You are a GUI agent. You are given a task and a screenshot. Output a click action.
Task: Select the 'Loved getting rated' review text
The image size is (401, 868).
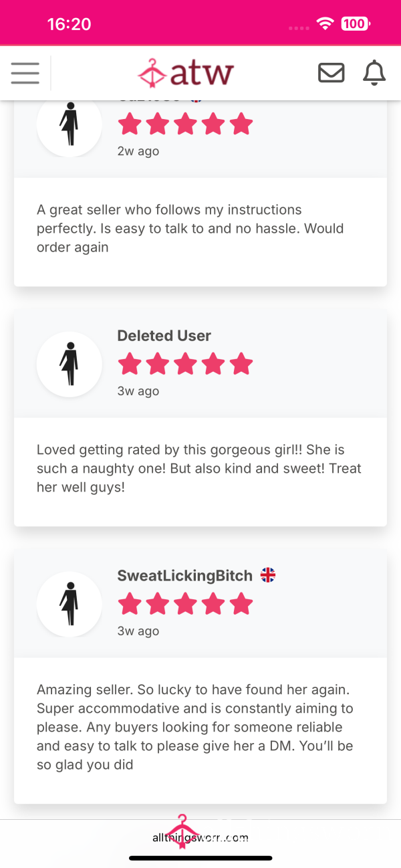[199, 469]
